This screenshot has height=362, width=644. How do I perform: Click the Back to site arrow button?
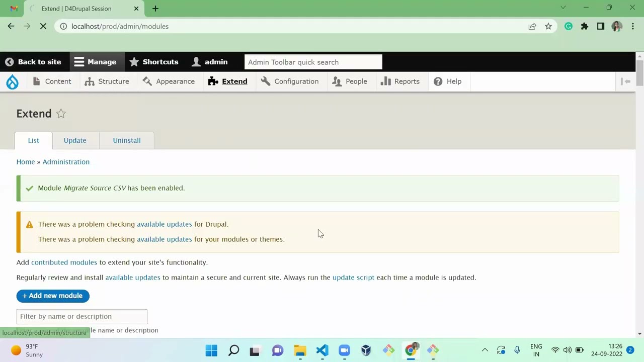33,62
